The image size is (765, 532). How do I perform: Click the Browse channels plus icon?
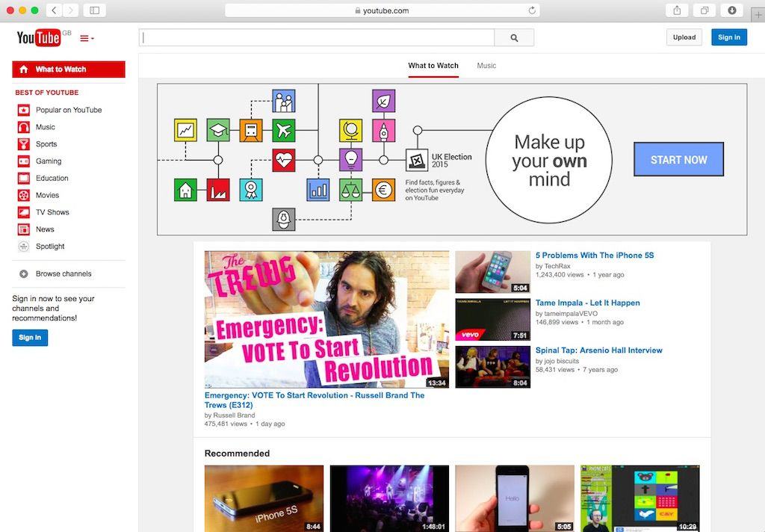[23, 274]
